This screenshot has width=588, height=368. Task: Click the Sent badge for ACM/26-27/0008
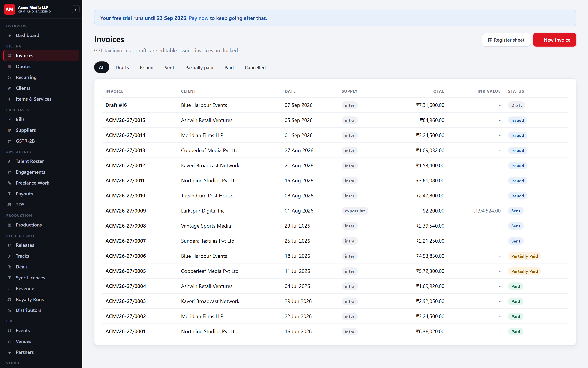click(x=516, y=226)
